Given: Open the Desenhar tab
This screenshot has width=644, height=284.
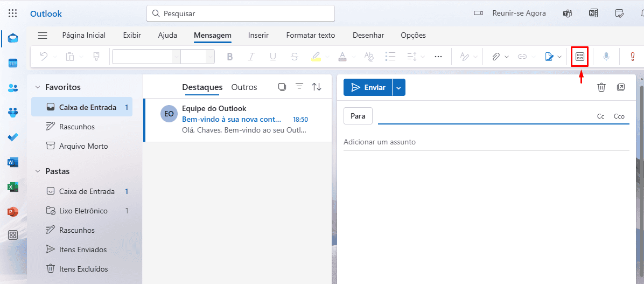Looking at the screenshot, I should tap(368, 36).
